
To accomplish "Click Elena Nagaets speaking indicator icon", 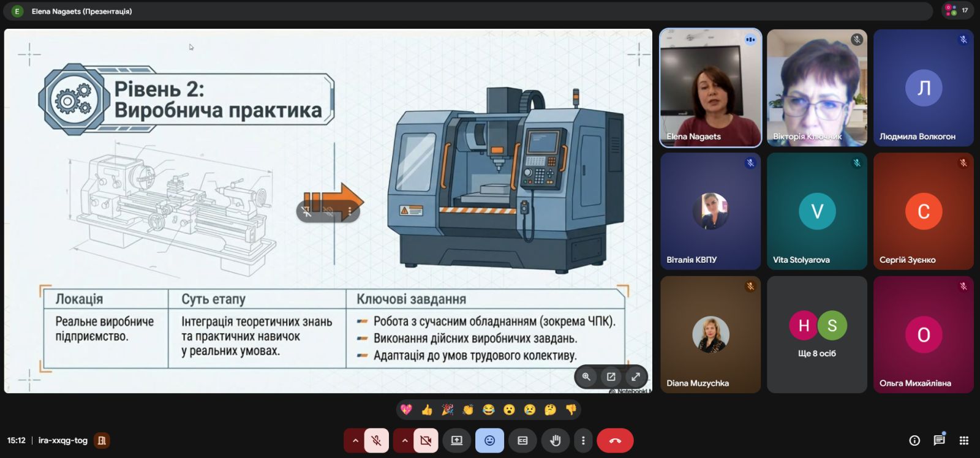I will coord(750,40).
